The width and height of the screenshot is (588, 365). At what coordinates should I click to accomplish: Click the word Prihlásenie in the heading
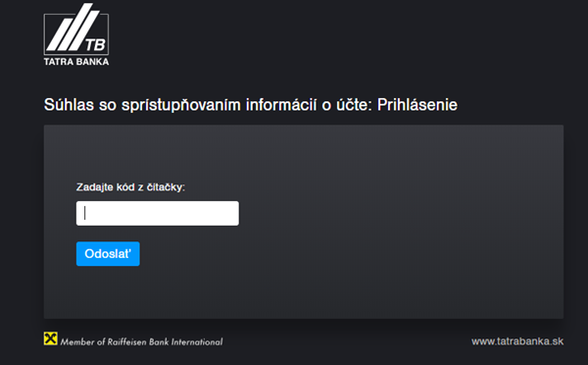pyautogui.click(x=417, y=105)
